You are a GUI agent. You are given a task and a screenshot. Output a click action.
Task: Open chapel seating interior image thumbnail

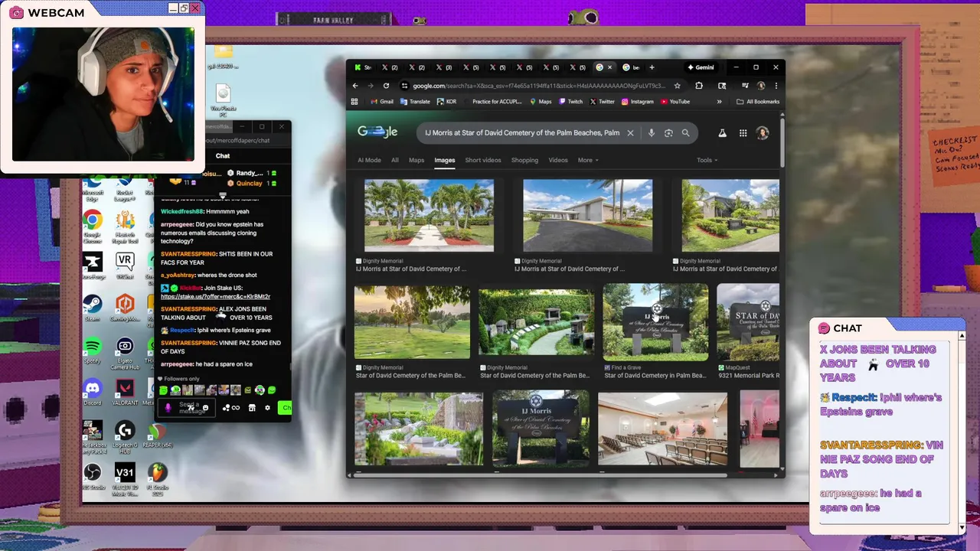tap(662, 429)
